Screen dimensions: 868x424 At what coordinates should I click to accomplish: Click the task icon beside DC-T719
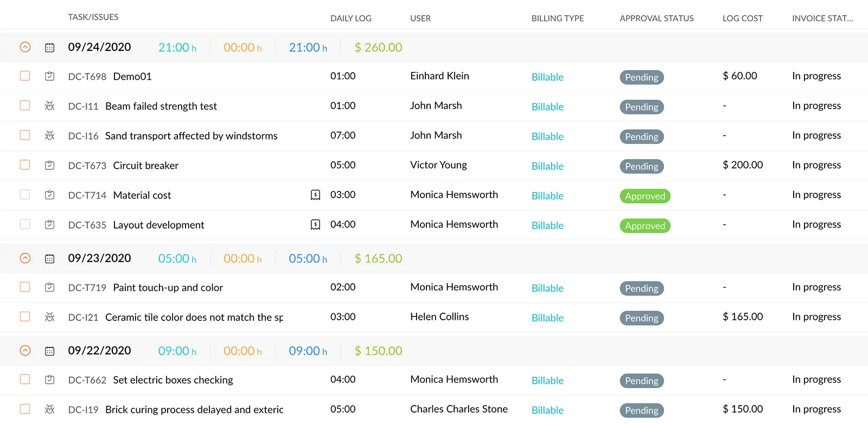point(49,287)
